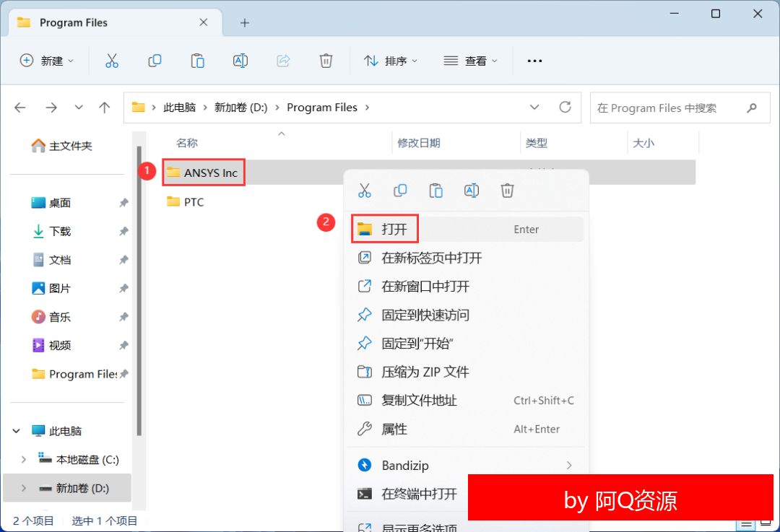Image resolution: width=780 pixels, height=532 pixels.
Task: Click the Cut icon in the toolbar
Action: tap(111, 61)
